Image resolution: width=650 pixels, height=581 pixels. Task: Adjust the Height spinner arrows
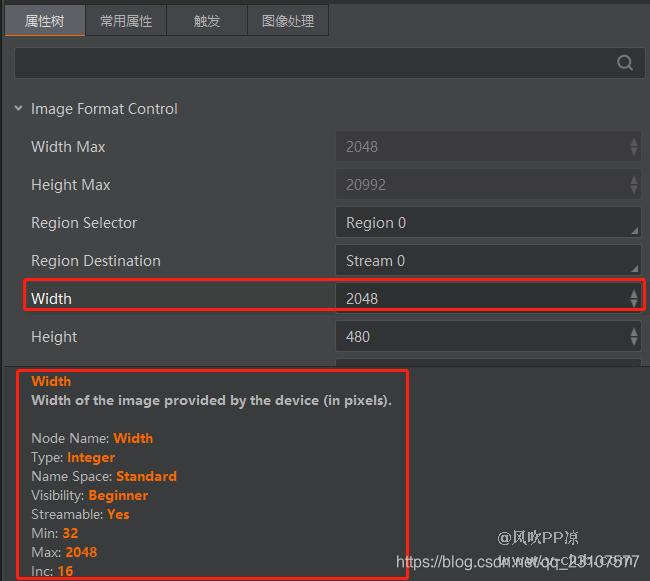(x=633, y=337)
